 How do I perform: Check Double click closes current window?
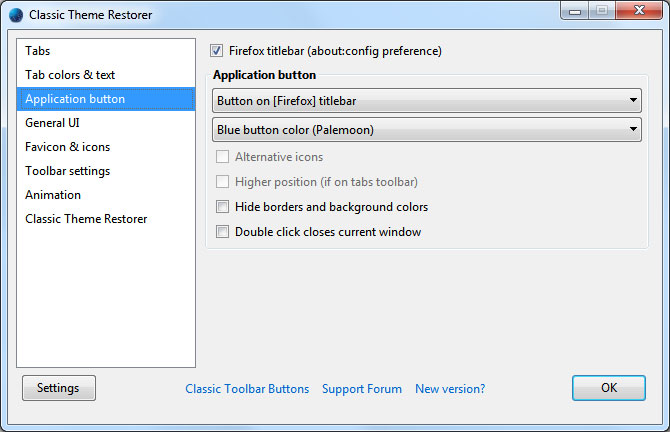(222, 232)
